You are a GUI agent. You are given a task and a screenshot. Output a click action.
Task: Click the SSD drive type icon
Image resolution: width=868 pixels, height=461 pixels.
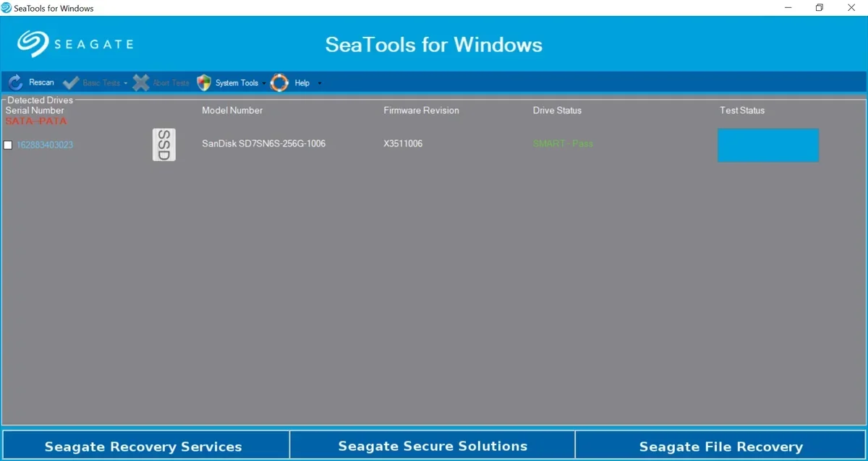point(164,145)
